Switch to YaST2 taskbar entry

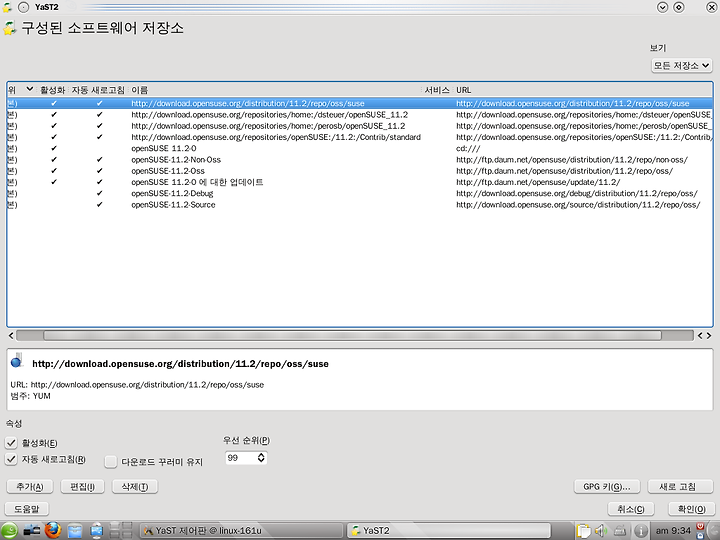pyautogui.click(x=449, y=530)
